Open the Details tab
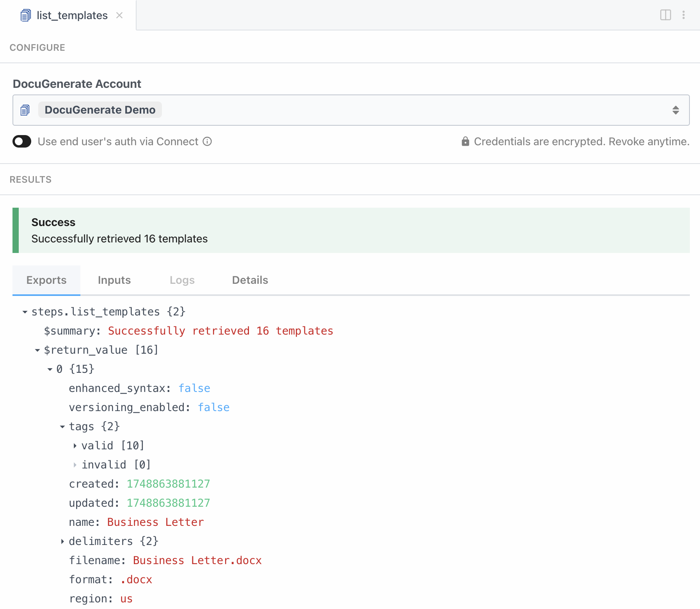This screenshot has width=700, height=609. click(x=250, y=280)
